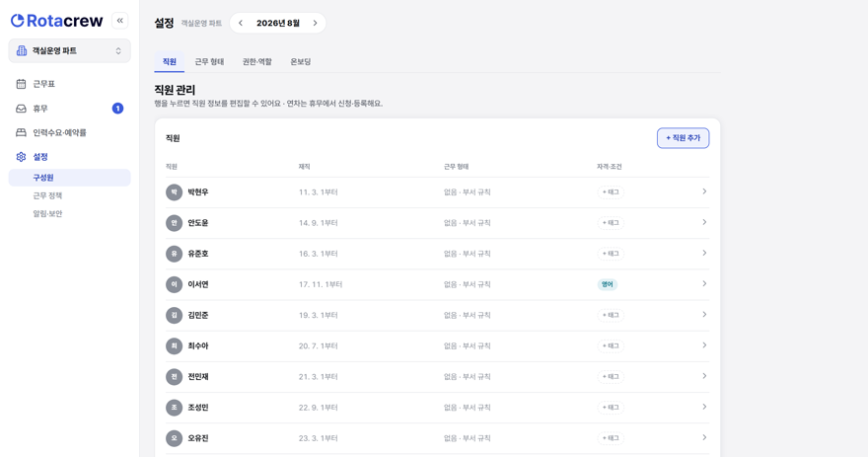Open 근무표 in the sidebar

pos(70,84)
